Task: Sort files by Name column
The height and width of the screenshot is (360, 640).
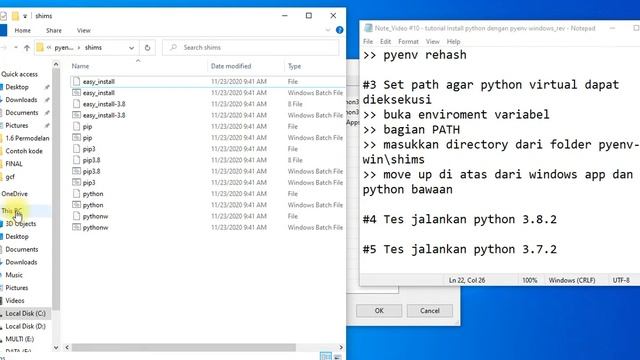Action: [x=80, y=66]
